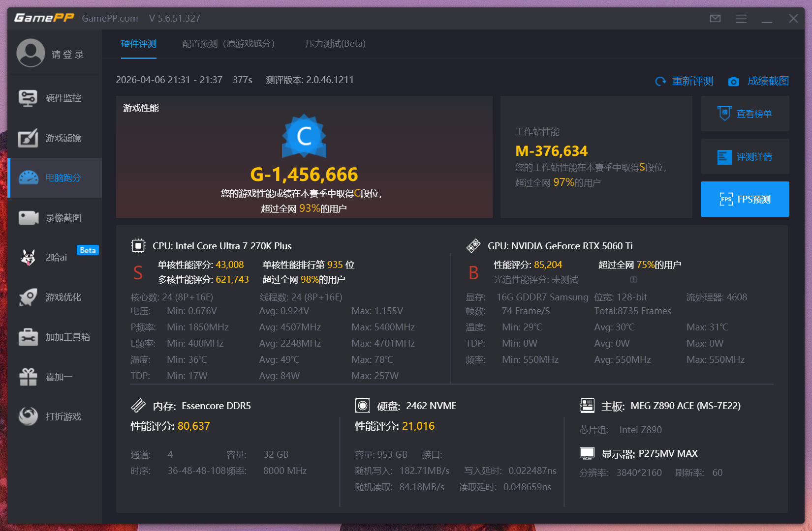Click the 成绩截图 link
The height and width of the screenshot is (531, 812).
(x=768, y=81)
